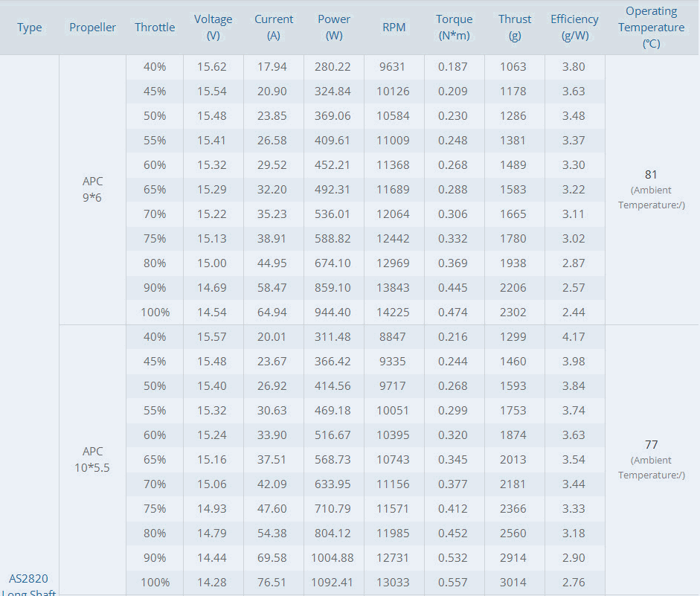Screen dimensions: 700x596
Task: Select the RPM column header
Action: (394, 28)
